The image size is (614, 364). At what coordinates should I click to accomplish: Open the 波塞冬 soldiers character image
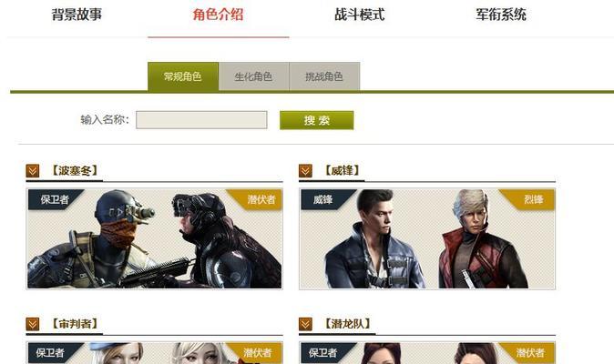tap(154, 239)
